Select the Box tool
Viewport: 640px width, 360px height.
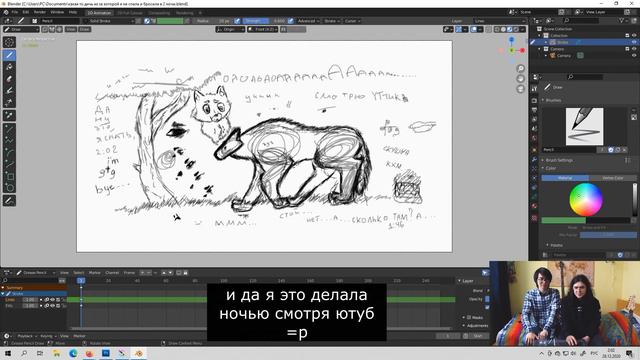9,176
